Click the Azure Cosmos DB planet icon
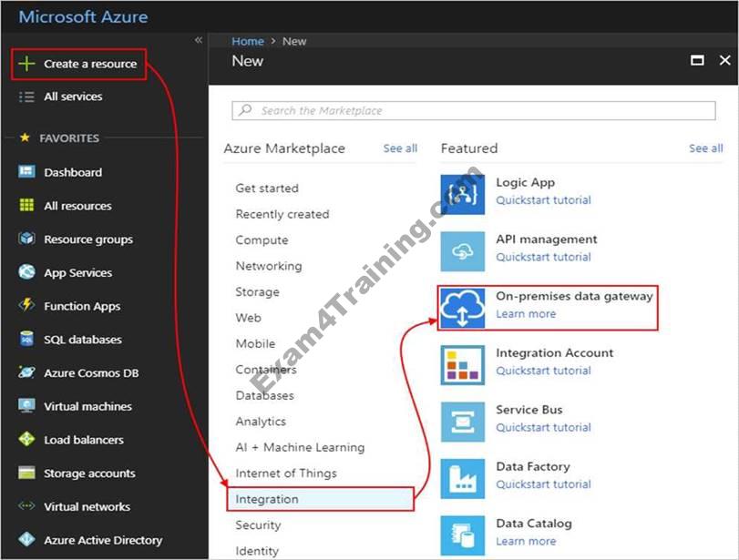 click(x=26, y=372)
